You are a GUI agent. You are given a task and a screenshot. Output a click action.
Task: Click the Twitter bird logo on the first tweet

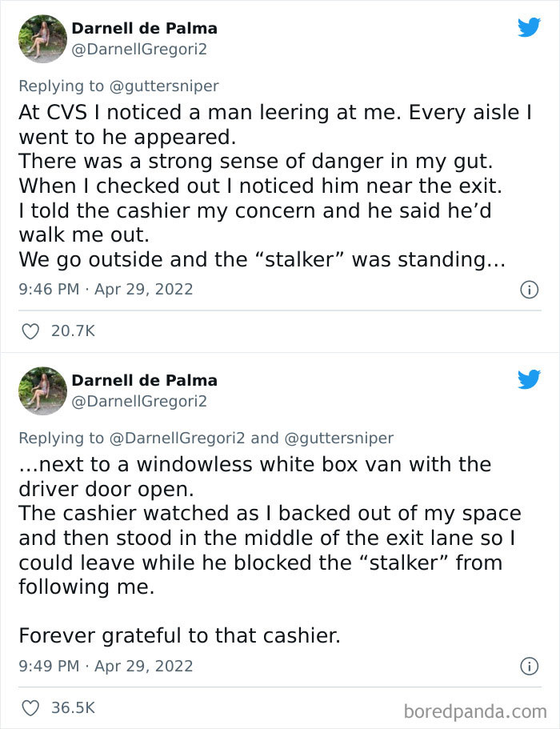(x=530, y=27)
